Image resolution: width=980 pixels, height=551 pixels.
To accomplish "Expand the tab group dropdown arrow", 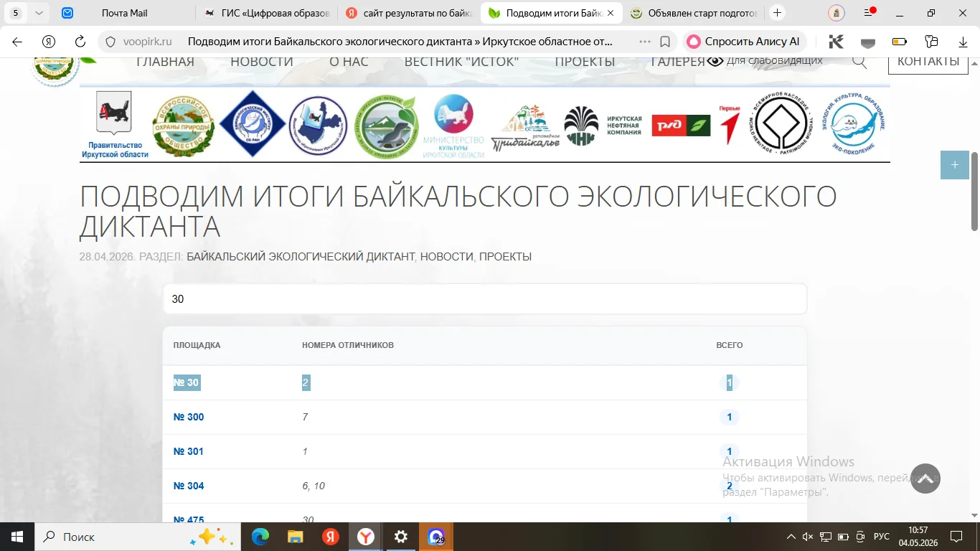I will (39, 13).
